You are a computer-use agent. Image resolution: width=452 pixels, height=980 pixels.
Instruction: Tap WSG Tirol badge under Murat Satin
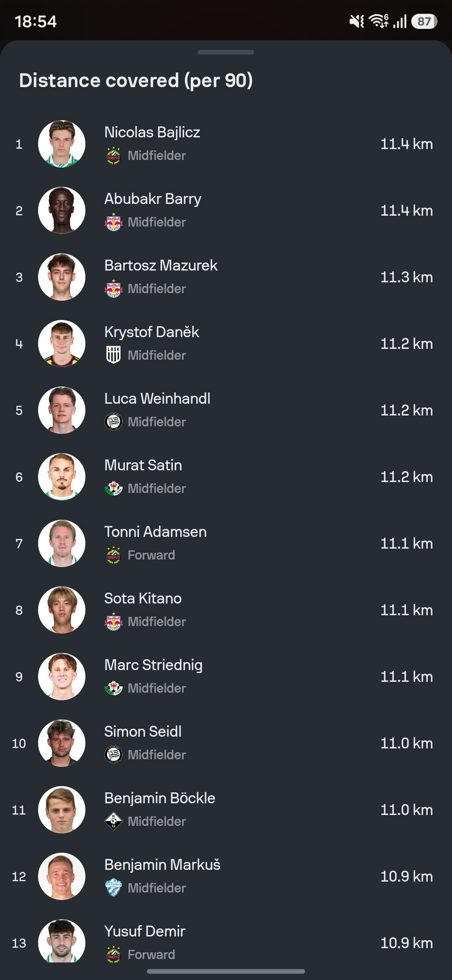pos(113,488)
